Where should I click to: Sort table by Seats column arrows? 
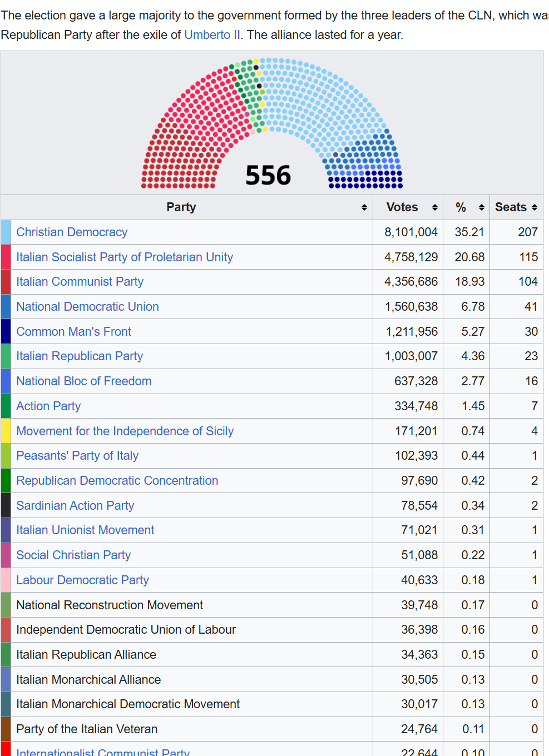click(535, 207)
